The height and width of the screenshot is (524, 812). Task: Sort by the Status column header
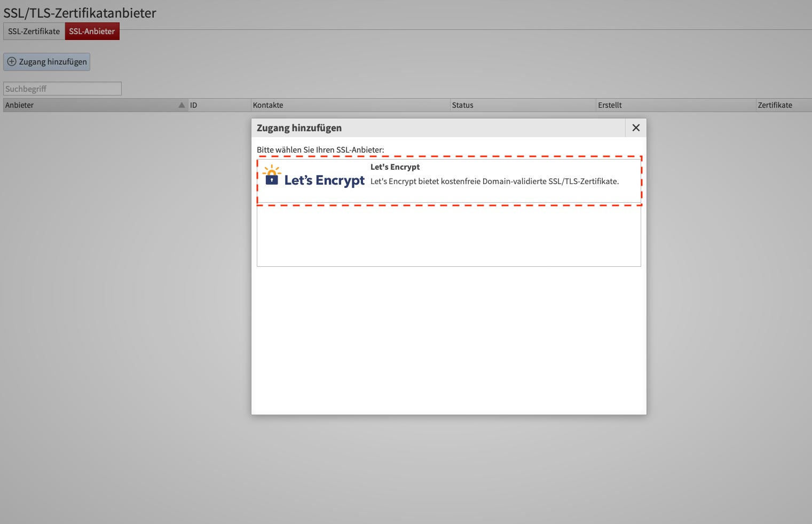coord(523,105)
